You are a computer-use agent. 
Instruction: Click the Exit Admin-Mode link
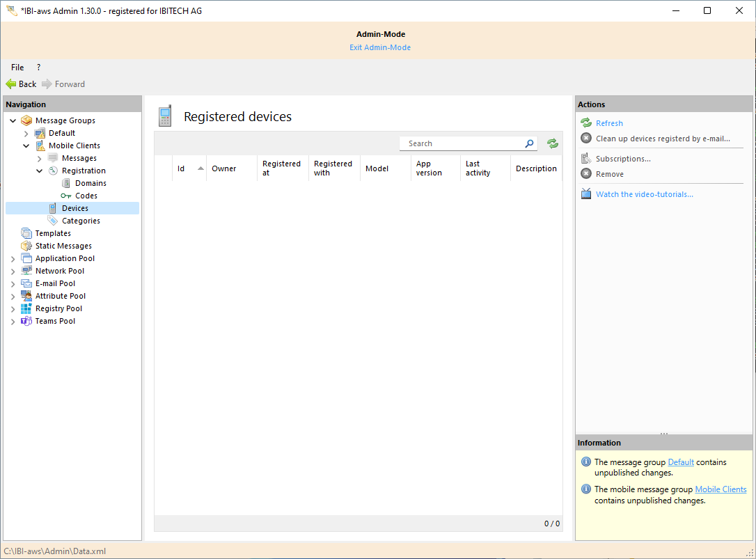[x=380, y=47]
